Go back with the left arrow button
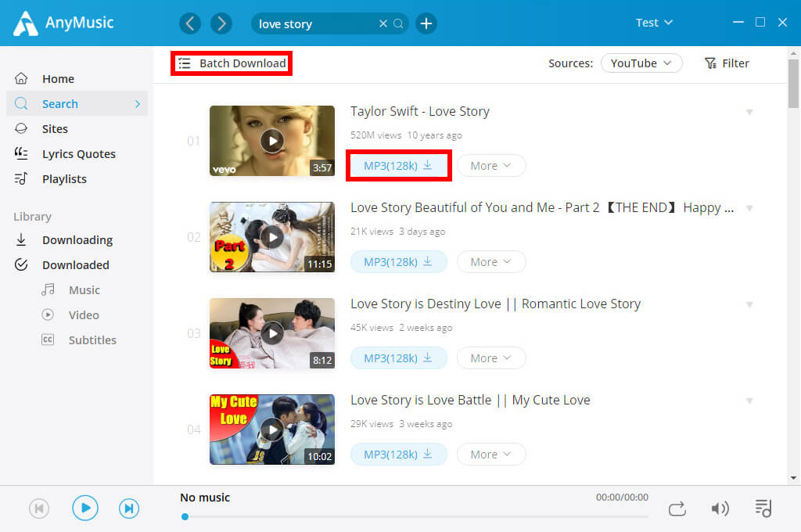The image size is (801, 532). [190, 23]
